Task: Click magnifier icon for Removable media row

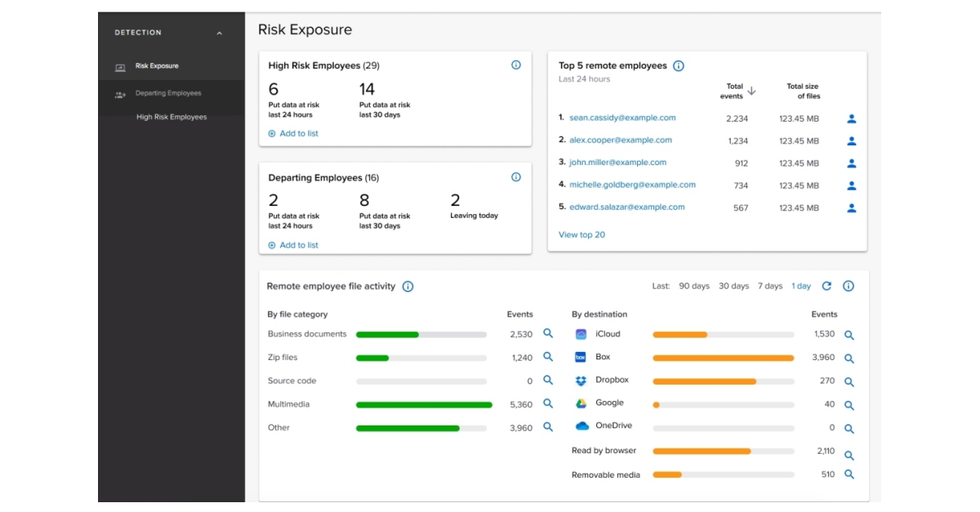Action: [849, 474]
